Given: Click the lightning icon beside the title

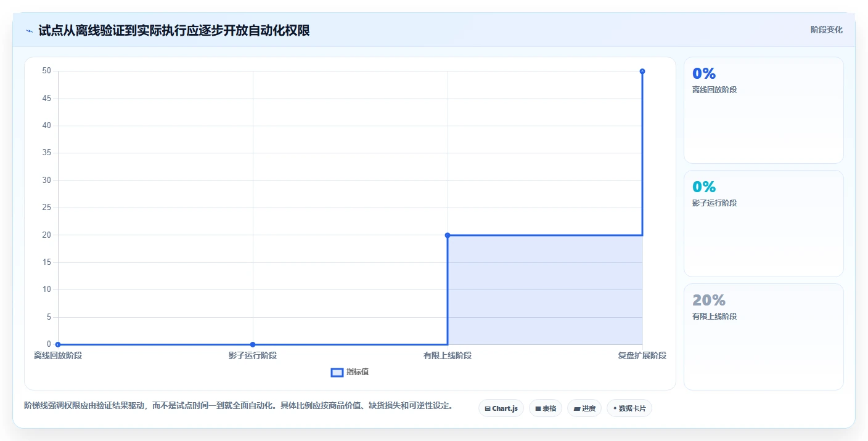Looking at the screenshot, I should 30,31.
